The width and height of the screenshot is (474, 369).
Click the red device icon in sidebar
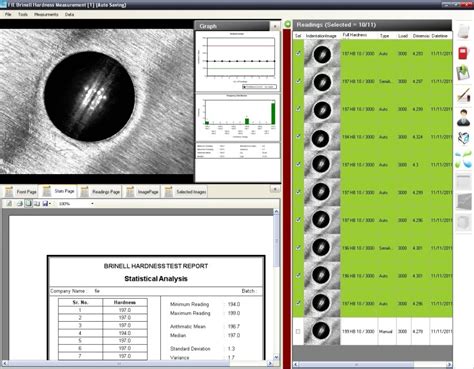point(464,53)
